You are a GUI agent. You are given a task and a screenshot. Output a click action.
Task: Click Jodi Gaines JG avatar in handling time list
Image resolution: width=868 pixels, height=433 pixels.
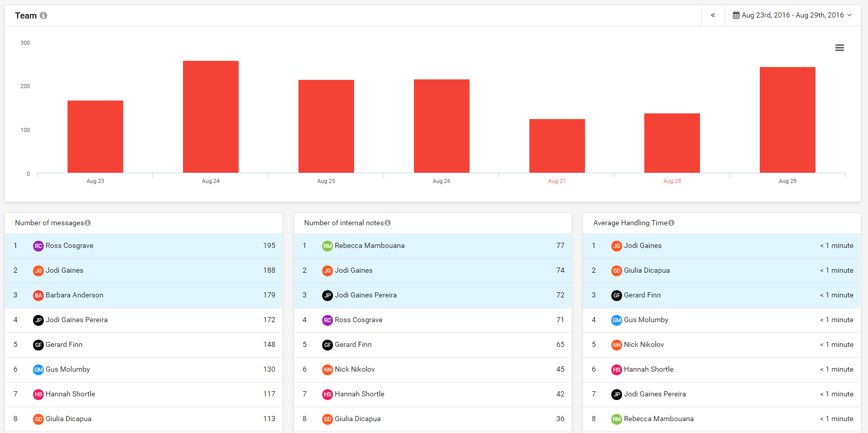click(x=616, y=246)
